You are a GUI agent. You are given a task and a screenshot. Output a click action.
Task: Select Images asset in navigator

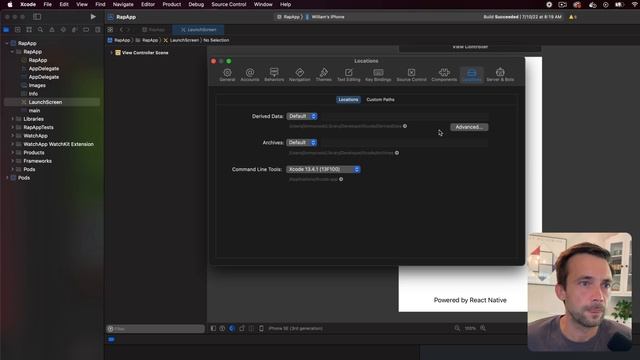tap(37, 85)
